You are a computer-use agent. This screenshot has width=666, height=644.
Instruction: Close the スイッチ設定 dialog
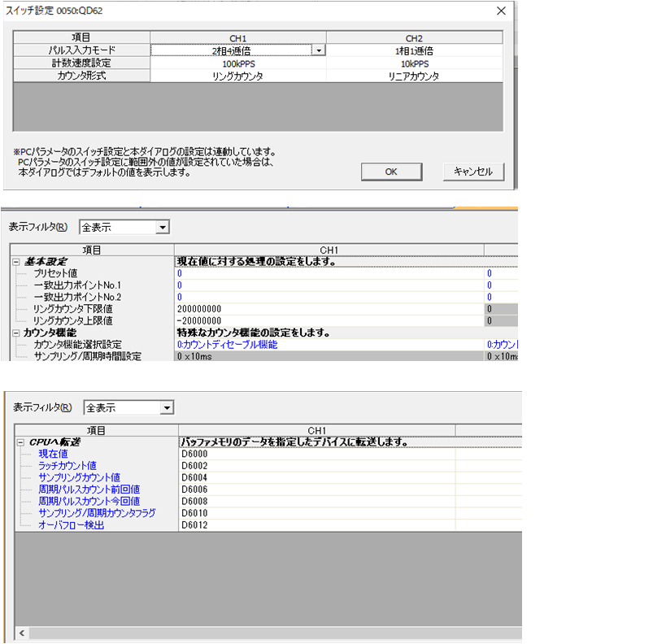click(x=501, y=11)
